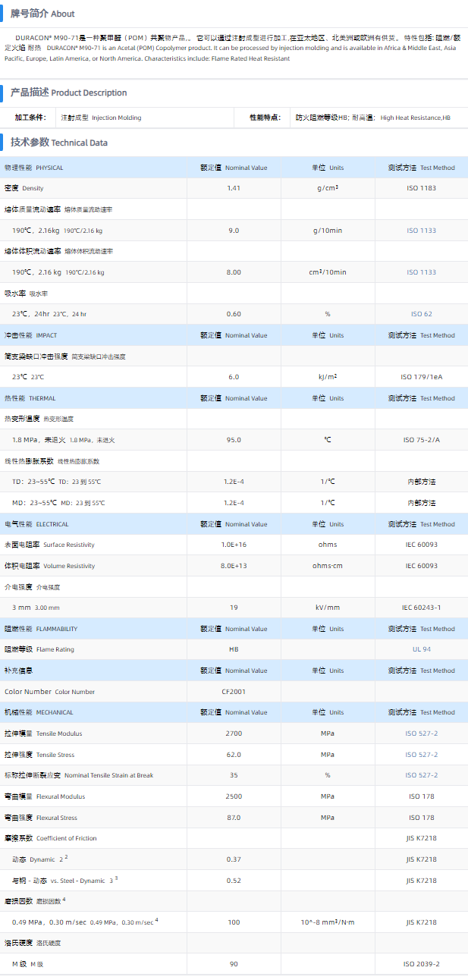The image size is (468, 980).
Task: Select the 1.2E-4 value in MD row
Action: (x=234, y=503)
